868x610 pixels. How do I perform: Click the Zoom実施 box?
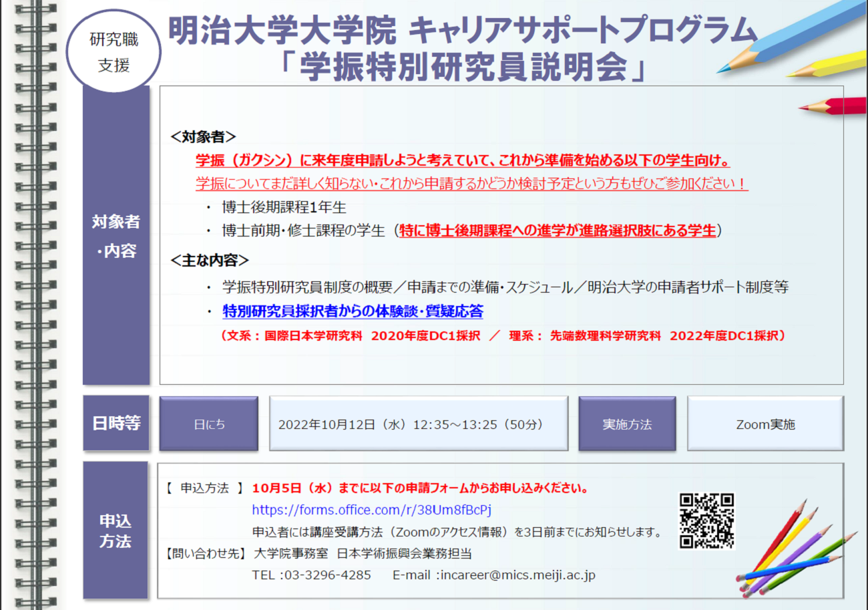[x=765, y=424]
